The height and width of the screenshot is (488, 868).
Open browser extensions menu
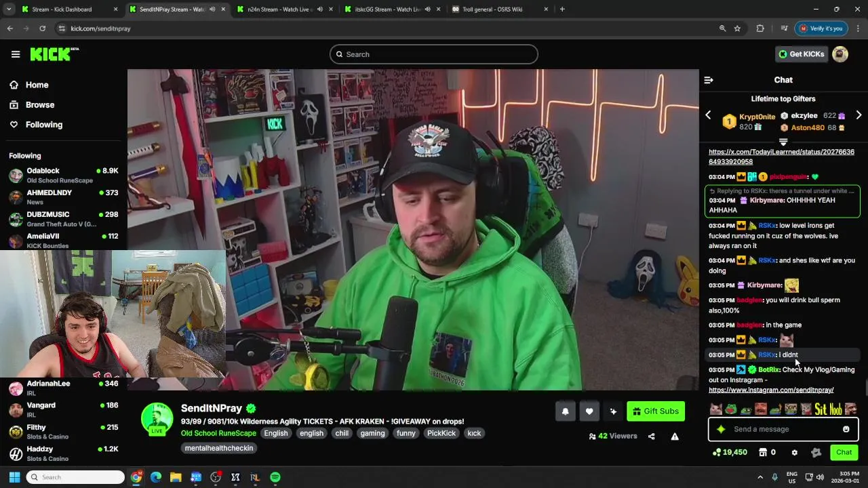pos(760,28)
